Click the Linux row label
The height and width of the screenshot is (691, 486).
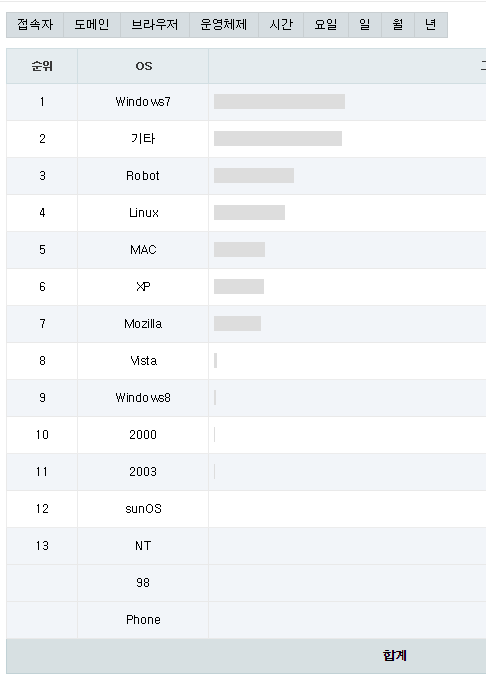[x=144, y=213]
